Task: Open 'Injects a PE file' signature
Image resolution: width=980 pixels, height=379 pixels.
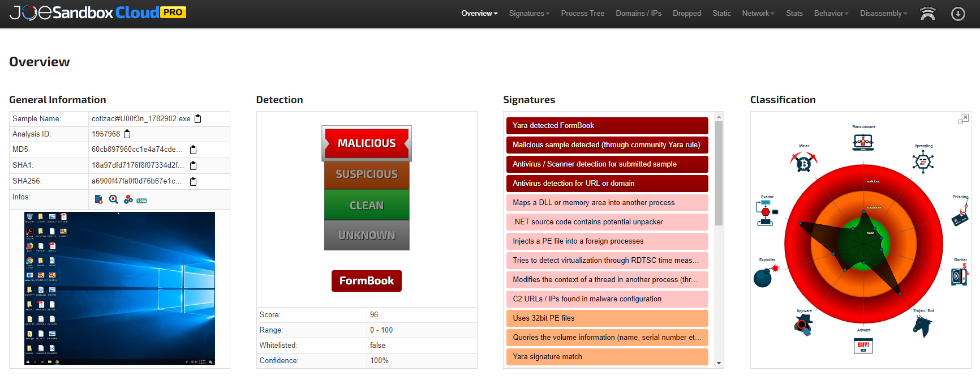Action: click(x=607, y=241)
